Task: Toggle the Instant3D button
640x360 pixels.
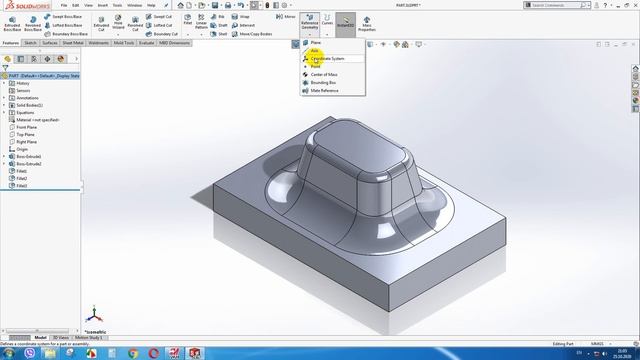Action: [x=346, y=24]
